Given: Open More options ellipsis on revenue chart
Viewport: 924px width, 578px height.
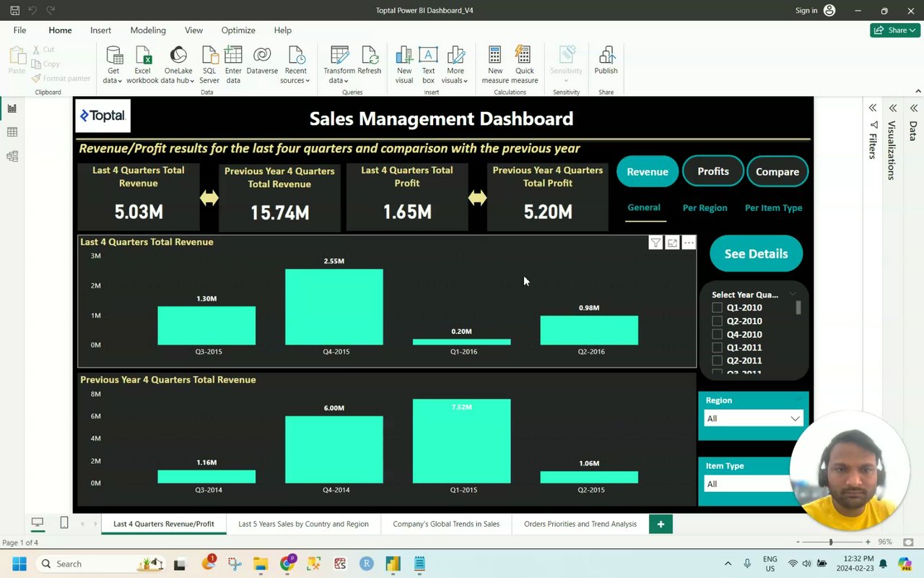Looking at the screenshot, I should (x=689, y=243).
